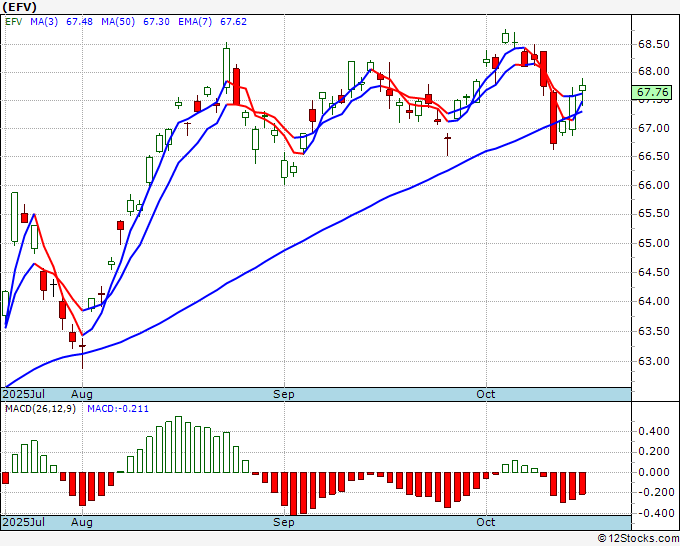Select the EFV legend label
The width and height of the screenshot is (680, 546).
[13, 22]
